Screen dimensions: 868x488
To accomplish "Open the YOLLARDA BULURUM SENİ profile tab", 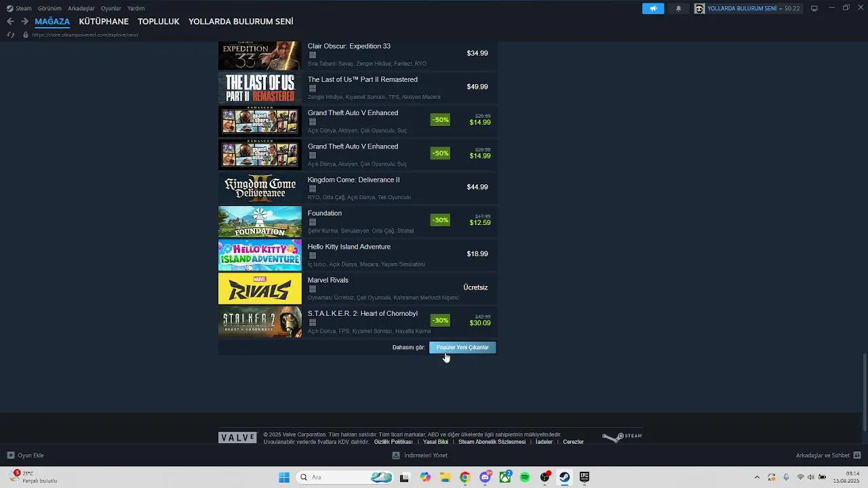I will pyautogui.click(x=241, y=22).
